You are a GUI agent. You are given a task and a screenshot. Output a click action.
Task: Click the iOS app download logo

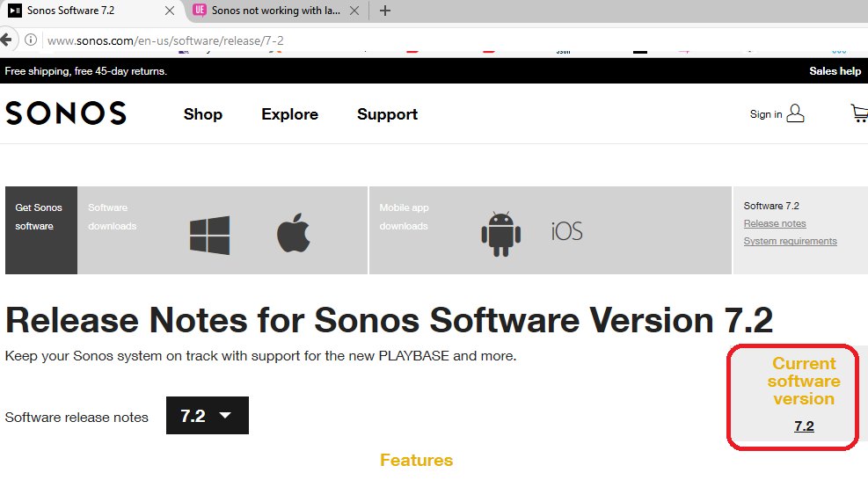click(566, 231)
